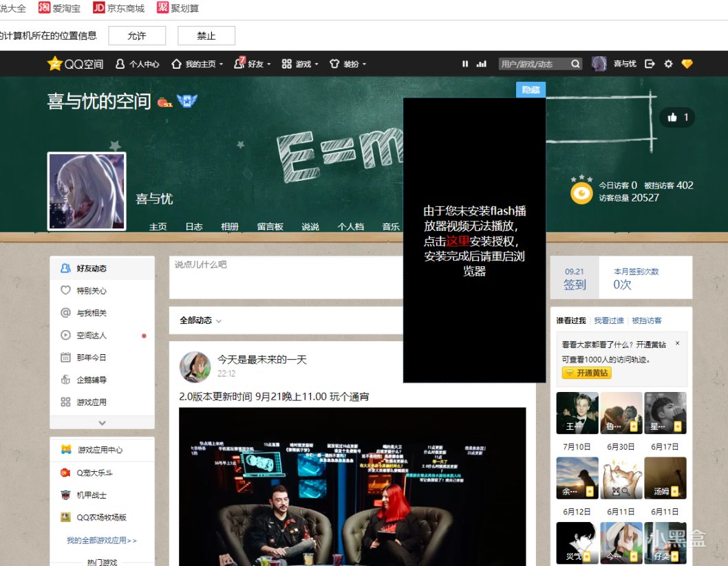
Task: Click the QQ空间 star logo
Action: click(55, 63)
